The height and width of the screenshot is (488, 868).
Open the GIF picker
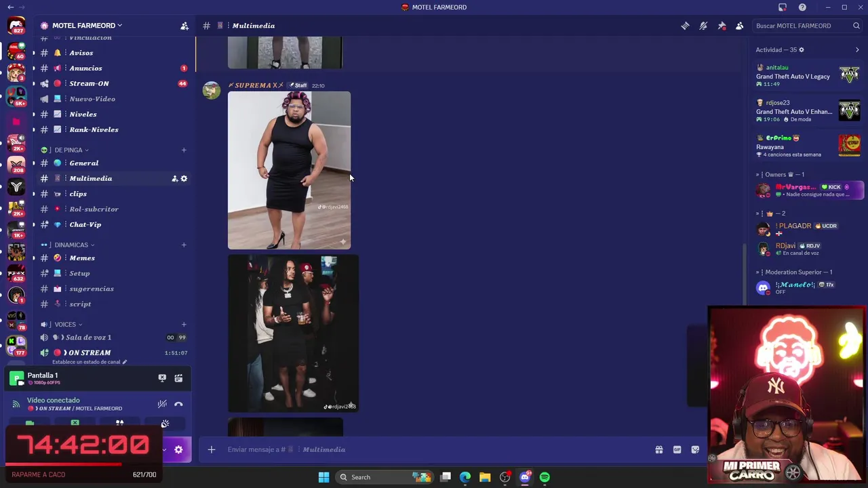tap(677, 449)
